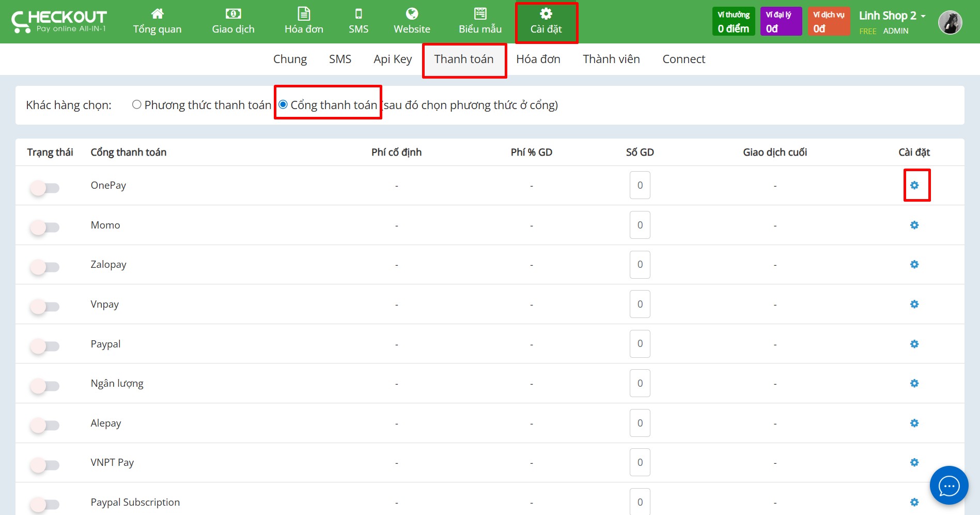Click the Giao dịch cuối column header
The image size is (980, 515).
coord(775,152)
